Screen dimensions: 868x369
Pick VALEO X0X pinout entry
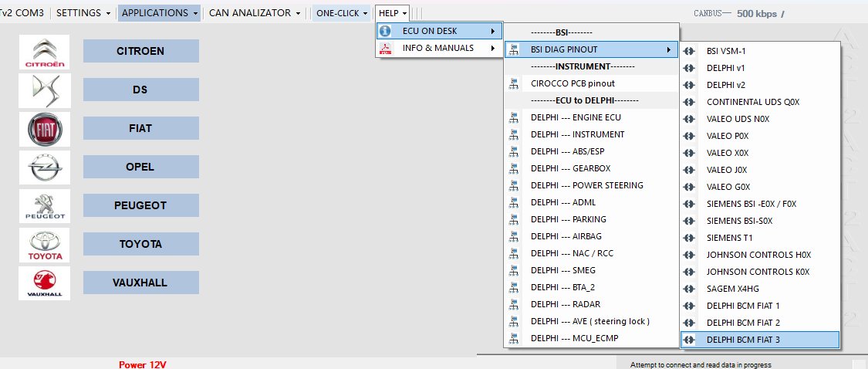click(760, 153)
